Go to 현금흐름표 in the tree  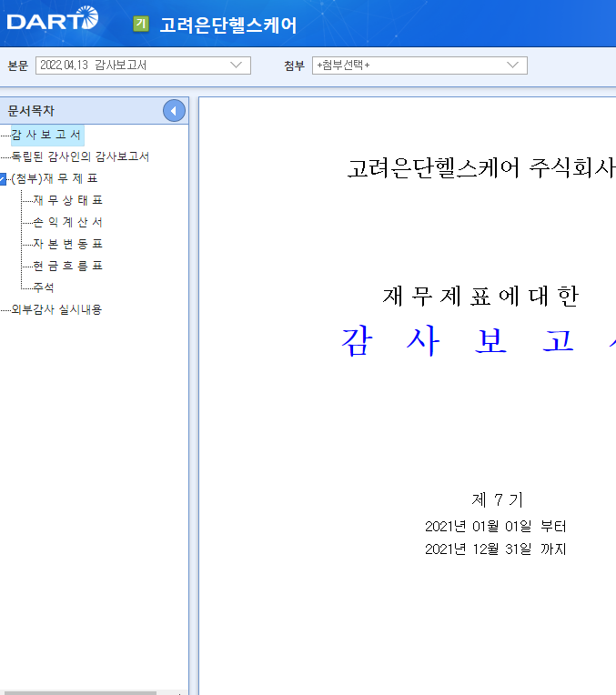[x=68, y=266]
